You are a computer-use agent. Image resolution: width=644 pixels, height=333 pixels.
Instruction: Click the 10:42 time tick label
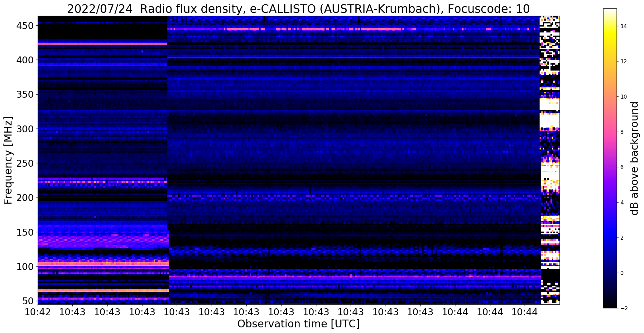coord(38,312)
